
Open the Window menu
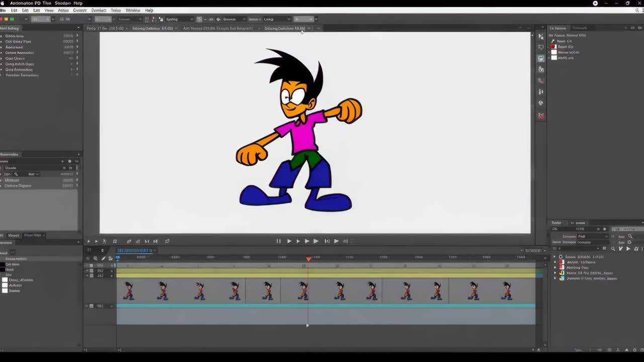tap(133, 10)
